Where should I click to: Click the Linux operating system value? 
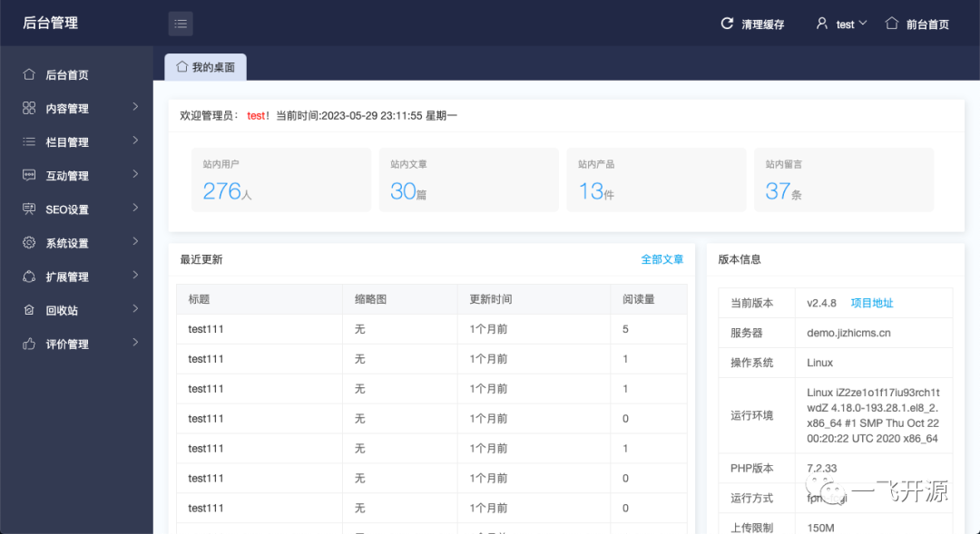[x=819, y=363]
